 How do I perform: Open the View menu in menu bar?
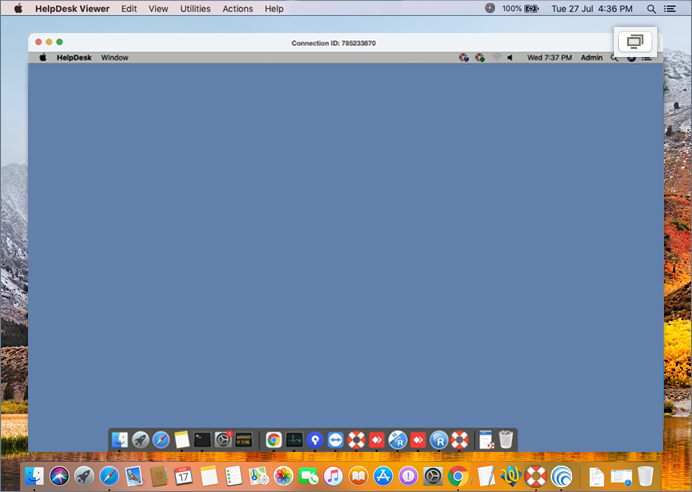coord(158,8)
